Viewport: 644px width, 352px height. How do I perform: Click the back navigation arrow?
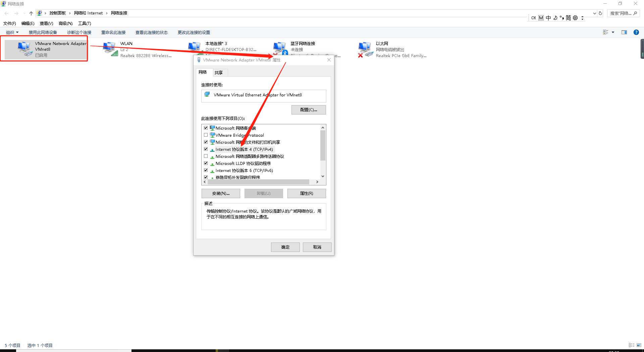(7, 13)
